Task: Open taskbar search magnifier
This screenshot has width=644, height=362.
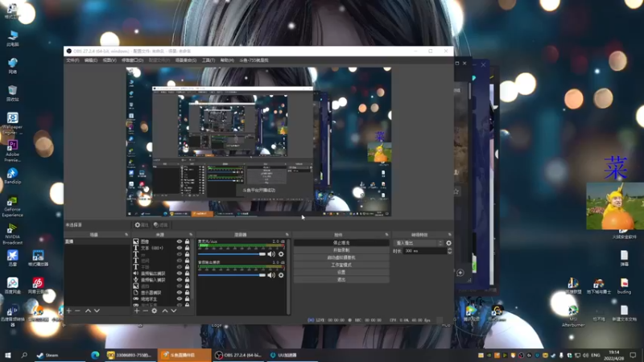Action: 24,355
